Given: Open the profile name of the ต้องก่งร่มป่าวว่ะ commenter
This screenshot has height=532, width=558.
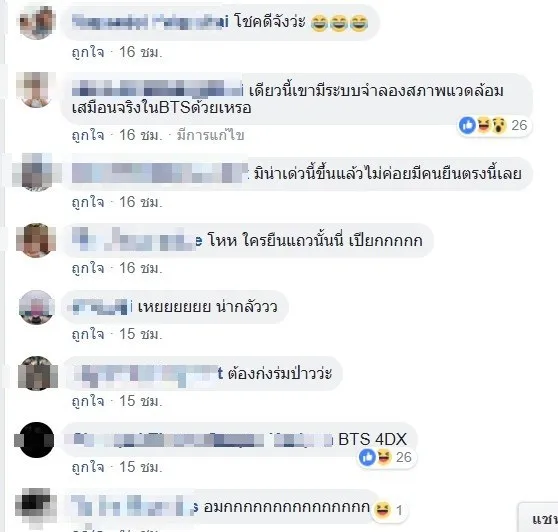Looking at the screenshot, I should click(x=148, y=374).
